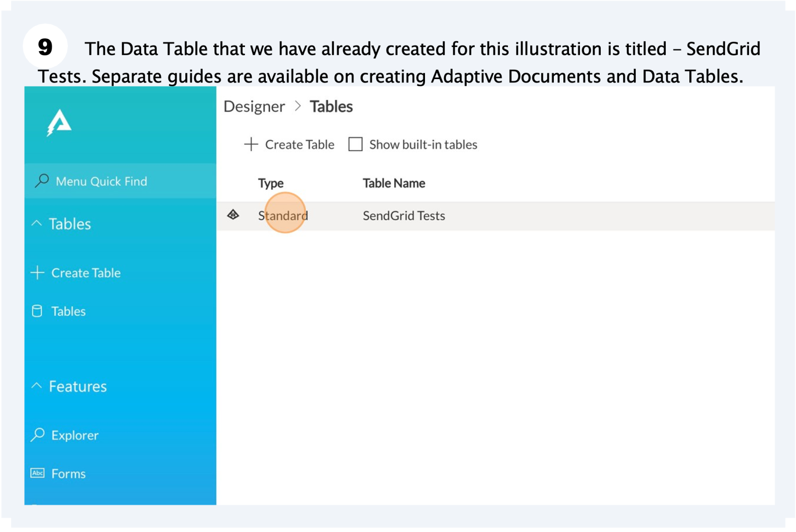Enable the Show built-in tables checkbox
The image size is (796, 532).
click(x=355, y=144)
